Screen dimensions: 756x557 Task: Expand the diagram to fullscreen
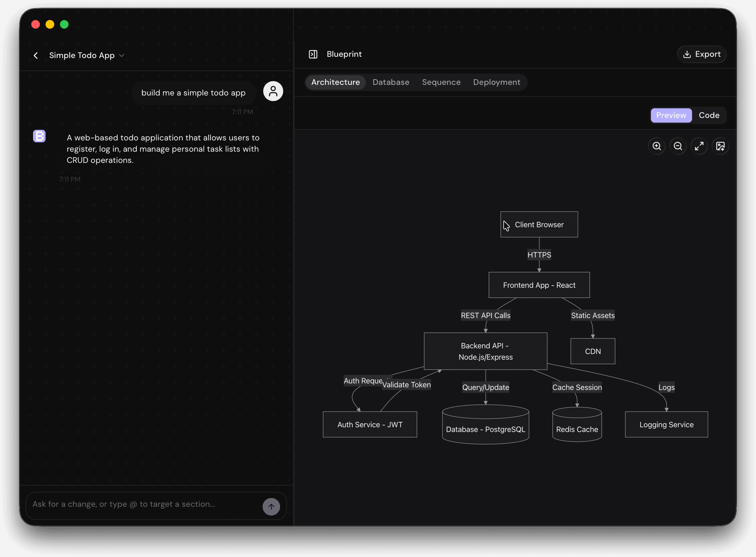click(699, 146)
